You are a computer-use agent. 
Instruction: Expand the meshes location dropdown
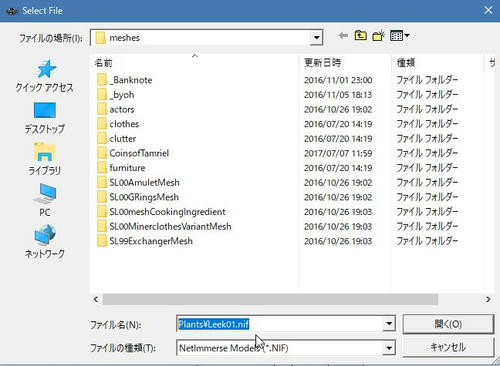coord(316,38)
